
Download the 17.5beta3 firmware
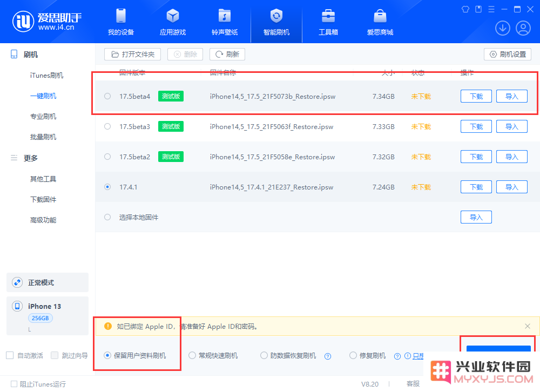(x=476, y=126)
